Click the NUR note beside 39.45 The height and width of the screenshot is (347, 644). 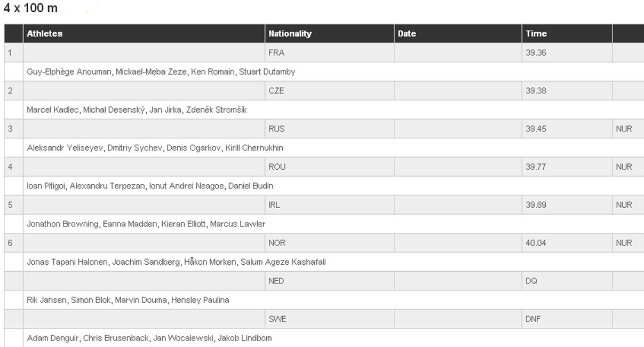[x=624, y=129]
